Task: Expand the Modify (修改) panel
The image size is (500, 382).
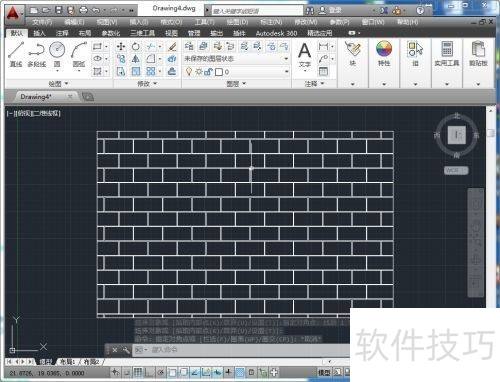Action: click(147, 84)
